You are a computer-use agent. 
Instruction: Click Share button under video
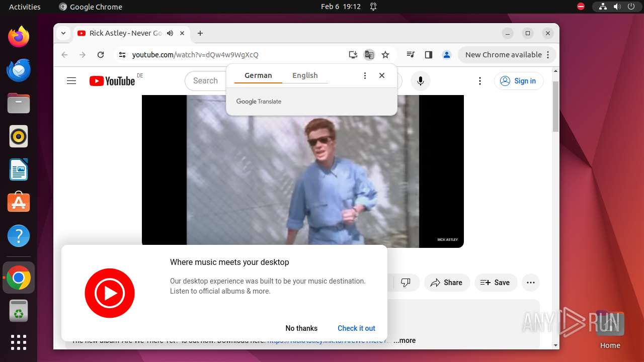coord(446,283)
